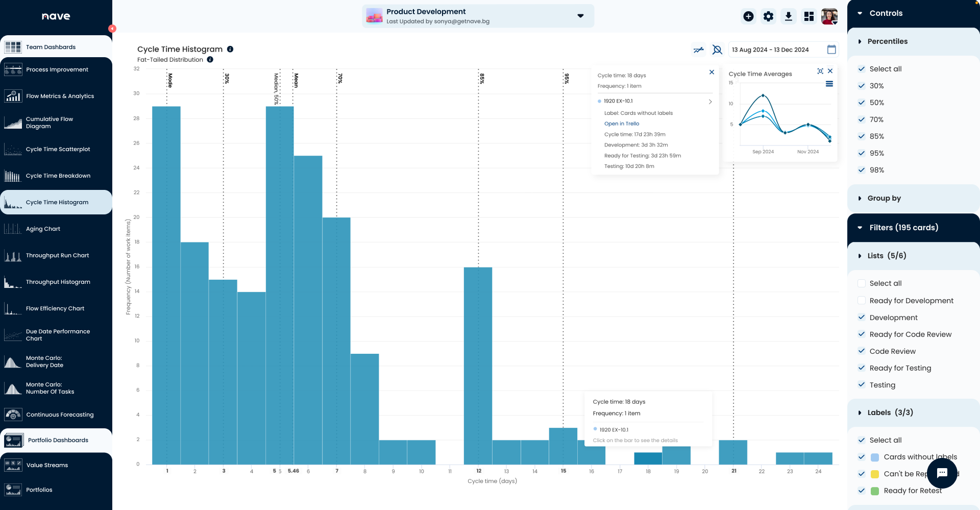Switch to Portfolio Dashboards
This screenshot has height=510, width=980.
point(57,440)
